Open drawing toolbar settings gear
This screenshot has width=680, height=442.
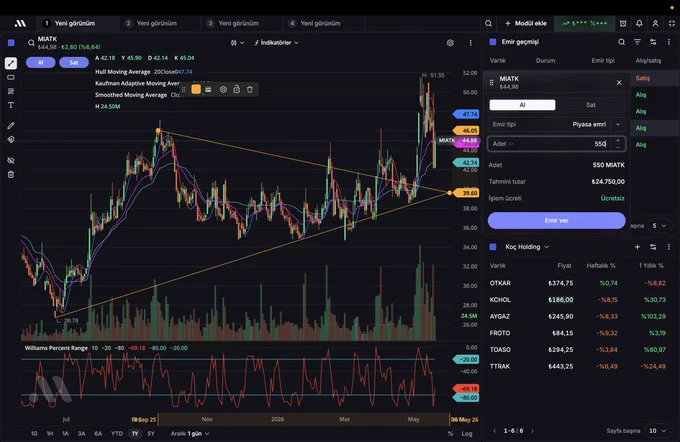[223, 89]
